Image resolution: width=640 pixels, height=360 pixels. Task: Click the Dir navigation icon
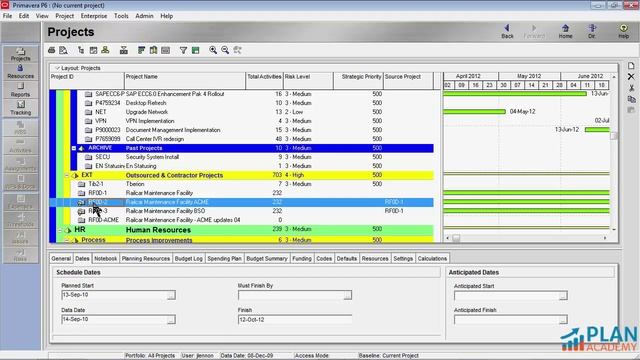[591, 31]
